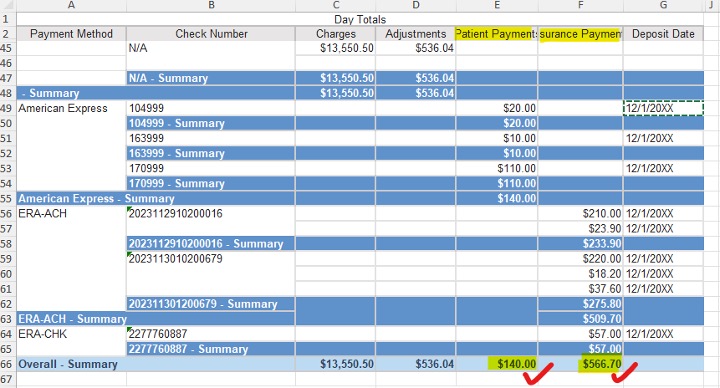Click the ERA-ACH - Summary cell
Image resolution: width=720 pixels, height=388 pixels.
(x=156, y=319)
